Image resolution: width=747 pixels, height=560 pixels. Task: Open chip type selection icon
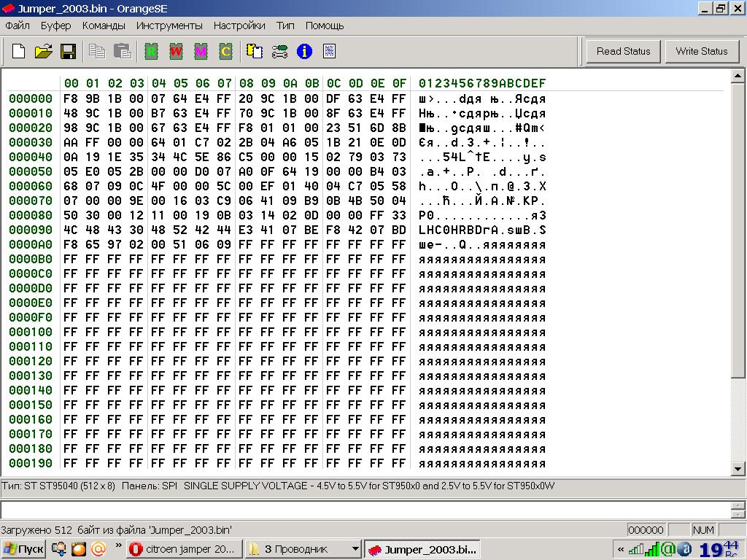point(255,51)
